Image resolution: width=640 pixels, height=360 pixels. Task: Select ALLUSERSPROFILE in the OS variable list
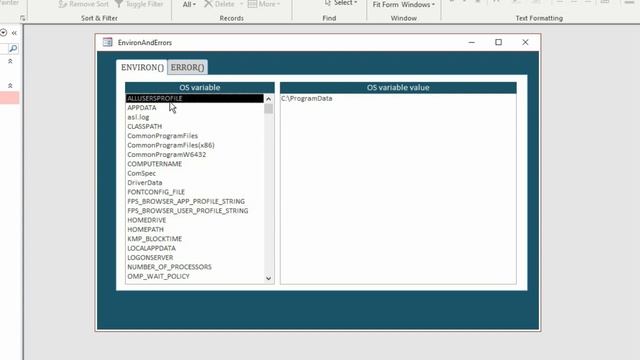pyautogui.click(x=195, y=98)
